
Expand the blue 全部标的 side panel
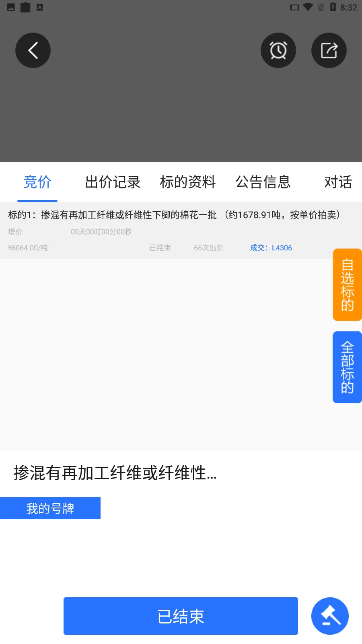(347, 367)
